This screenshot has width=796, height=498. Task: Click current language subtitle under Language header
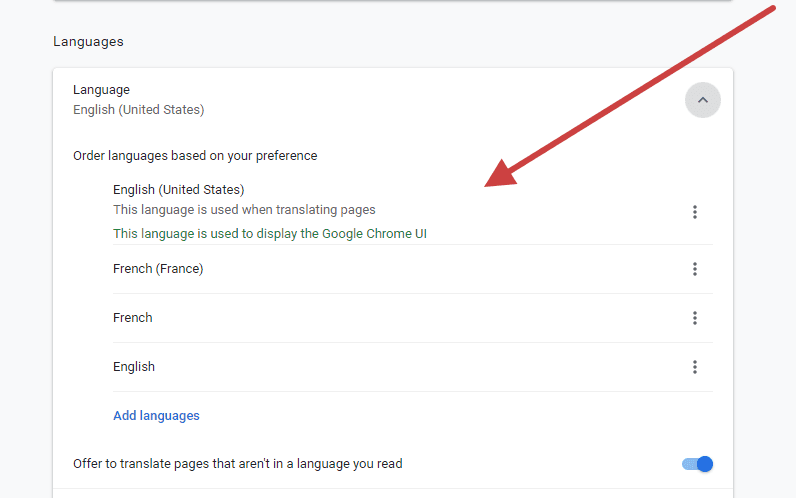pyautogui.click(x=138, y=110)
